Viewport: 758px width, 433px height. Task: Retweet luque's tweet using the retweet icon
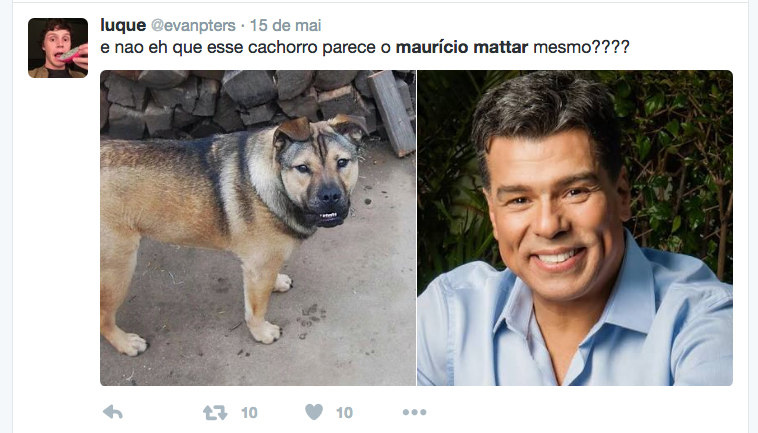coord(215,413)
